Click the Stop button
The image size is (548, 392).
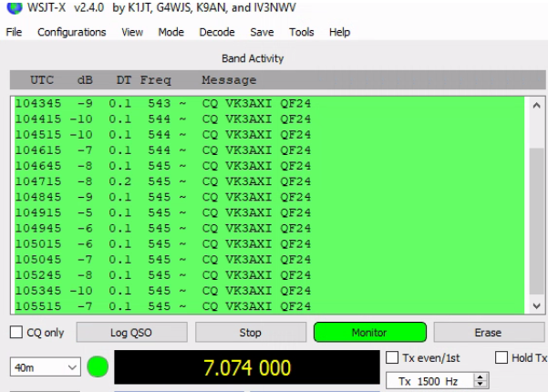coord(248,334)
